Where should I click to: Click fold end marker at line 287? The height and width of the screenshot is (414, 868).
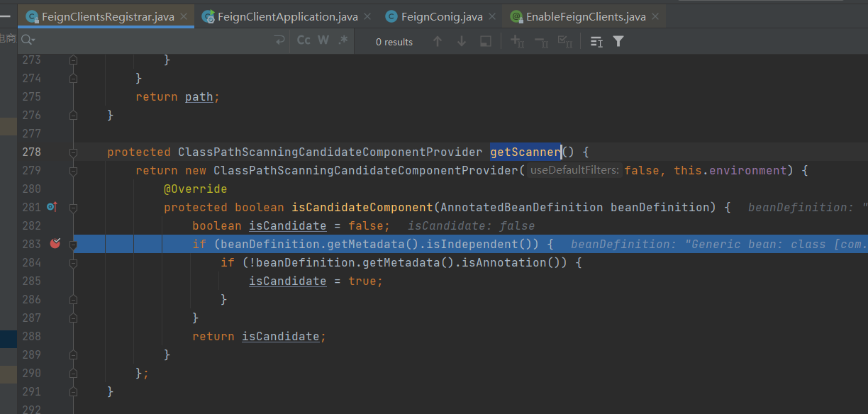(73, 318)
